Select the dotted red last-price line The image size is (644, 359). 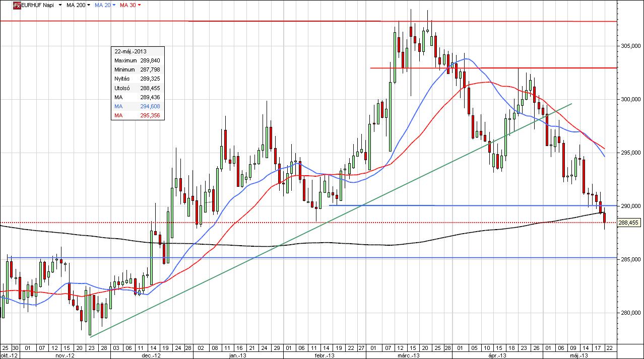point(308,223)
